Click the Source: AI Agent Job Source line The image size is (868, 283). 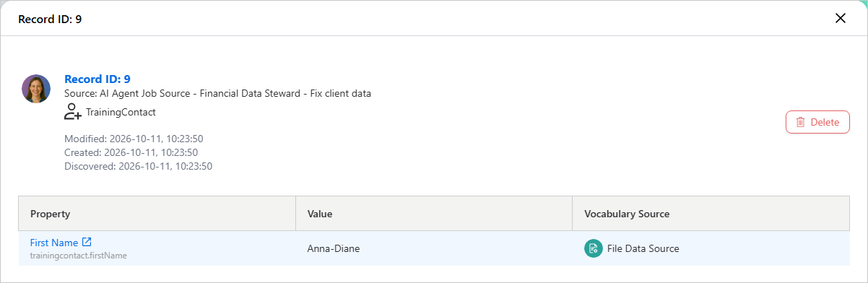217,93
